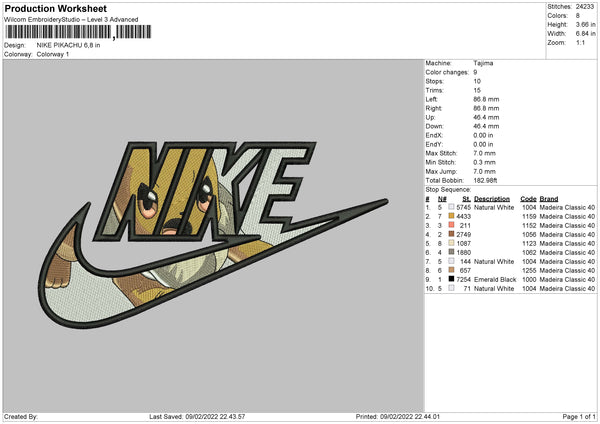Select stitch count 1880 in stop 6
Image resolution: width=600 pixels, height=424 pixels.
(x=463, y=252)
